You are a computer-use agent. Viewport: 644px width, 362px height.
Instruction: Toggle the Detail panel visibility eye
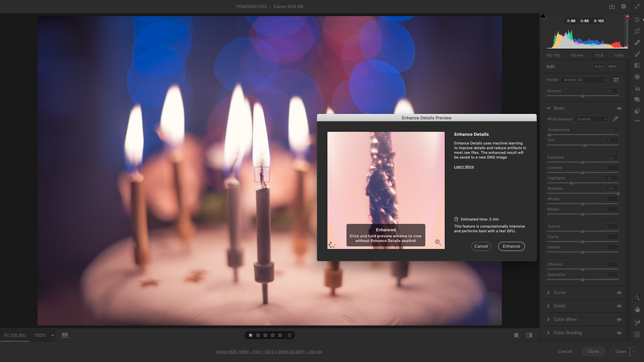(x=620, y=306)
